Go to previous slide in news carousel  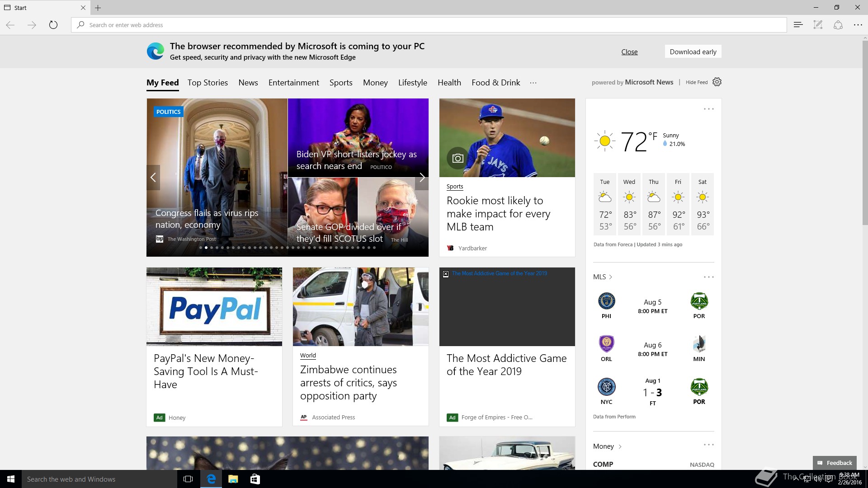click(153, 178)
